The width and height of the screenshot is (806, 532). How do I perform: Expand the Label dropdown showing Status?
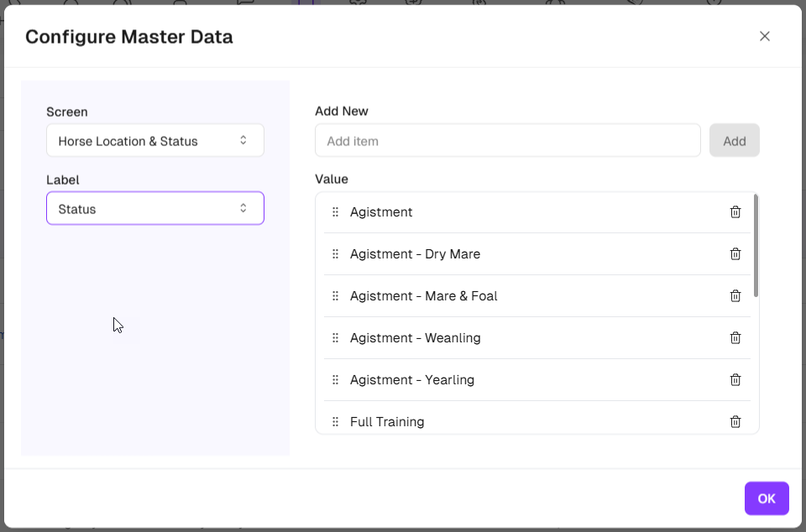click(155, 209)
